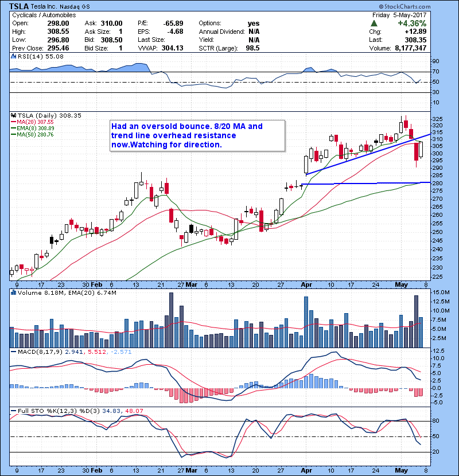This screenshot has width=459, height=476.
Task: Click the May label on price chart axis
Action: click(x=401, y=285)
